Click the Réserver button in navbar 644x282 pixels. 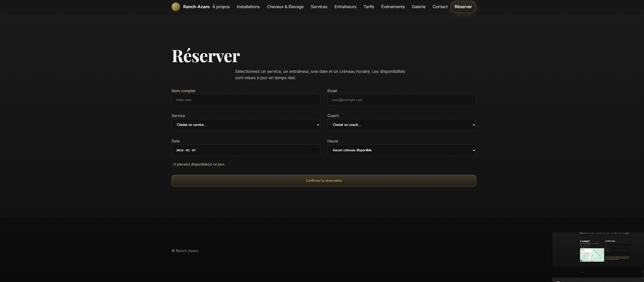tap(463, 7)
